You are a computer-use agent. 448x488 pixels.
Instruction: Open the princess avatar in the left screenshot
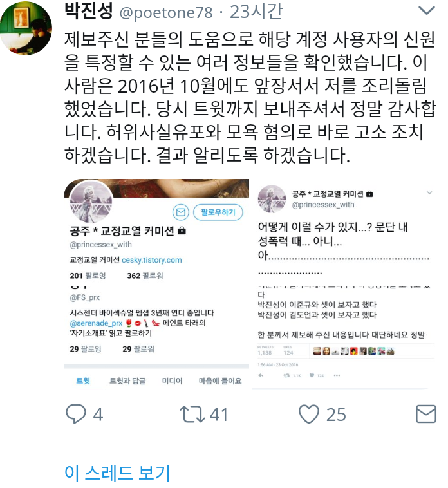(x=91, y=202)
